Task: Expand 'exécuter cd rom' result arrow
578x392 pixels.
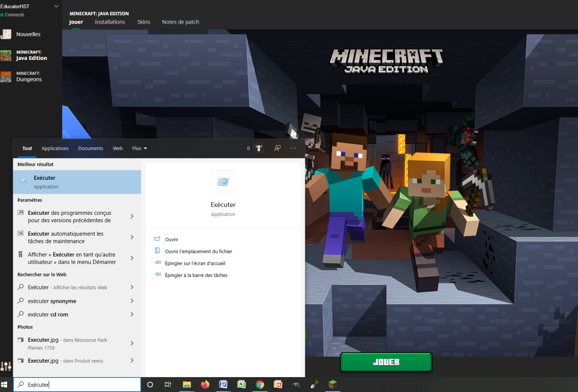Action: [132, 314]
